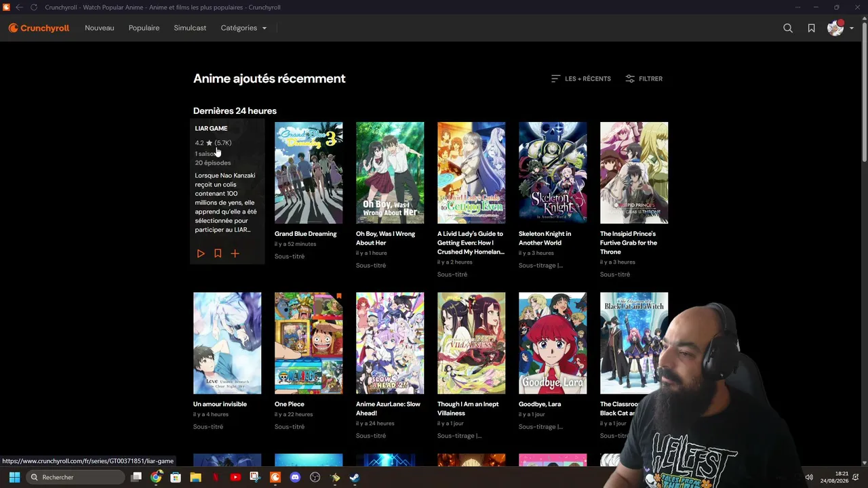Open the Crunchyroll app taskbar icon
Screen dimensions: 868x488
point(275,477)
